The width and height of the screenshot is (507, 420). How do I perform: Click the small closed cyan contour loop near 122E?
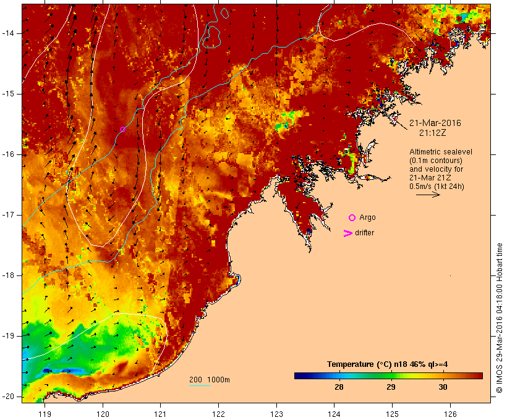(225, 12)
